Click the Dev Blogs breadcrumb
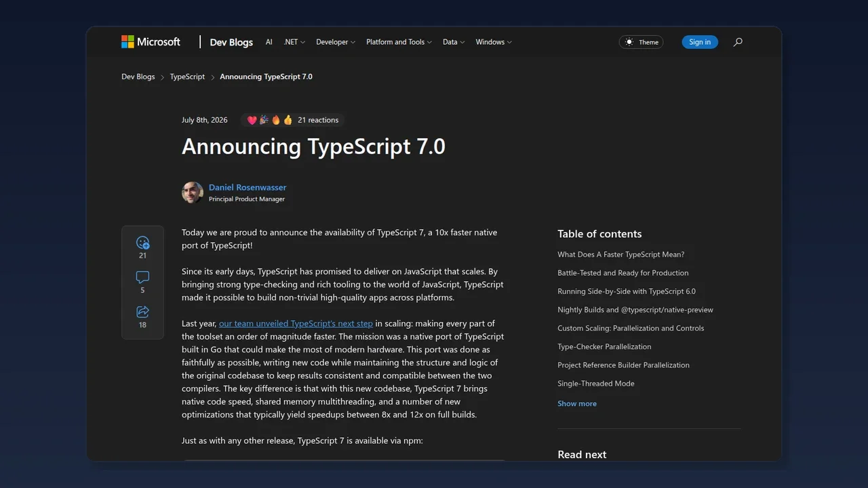The height and width of the screenshot is (488, 868). pos(138,77)
